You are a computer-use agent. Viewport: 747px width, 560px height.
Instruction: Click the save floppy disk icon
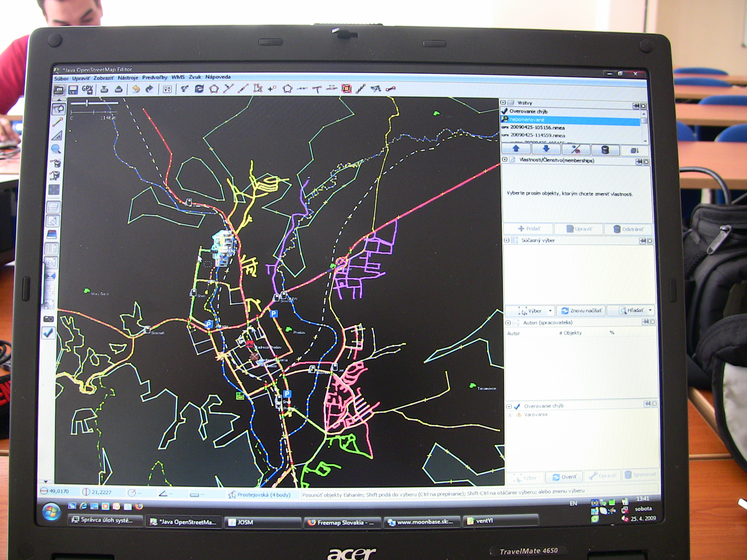(x=73, y=90)
